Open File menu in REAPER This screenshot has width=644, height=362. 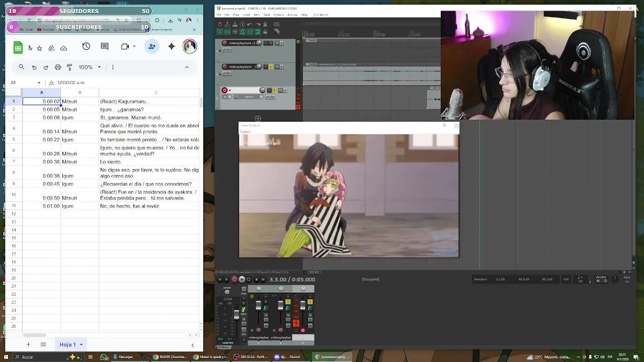click(x=218, y=15)
